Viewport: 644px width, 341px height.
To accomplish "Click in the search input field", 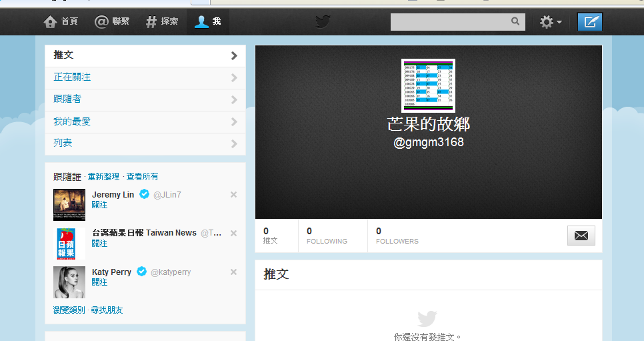I will (x=449, y=22).
